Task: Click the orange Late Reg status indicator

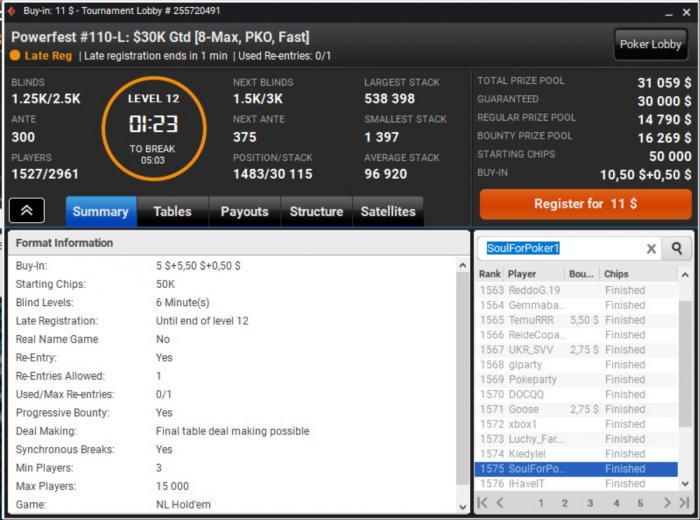Action: pos(15,55)
